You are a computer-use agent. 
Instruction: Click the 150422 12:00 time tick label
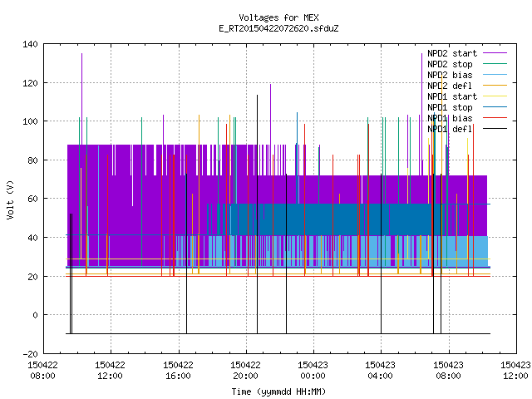point(111,371)
